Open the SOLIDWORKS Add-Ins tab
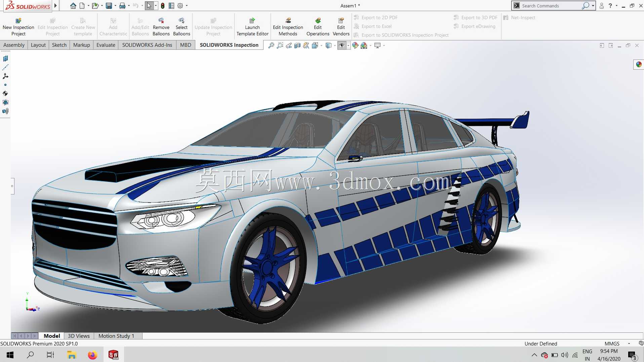Image resolution: width=644 pixels, height=362 pixels. (x=147, y=45)
